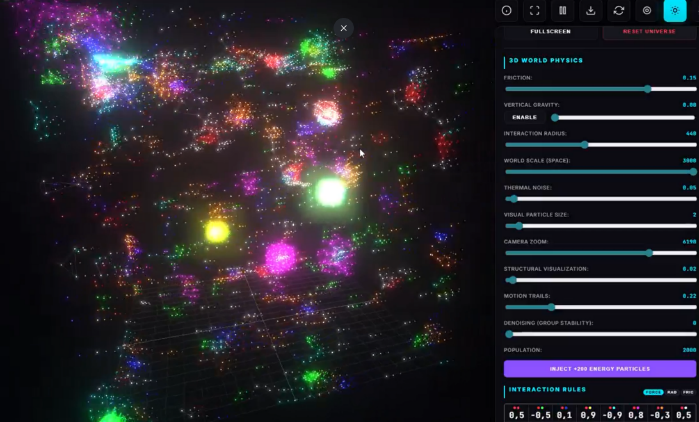Click the fullscreen frame icon in toolbar
This screenshot has height=422, width=699.
535,11
